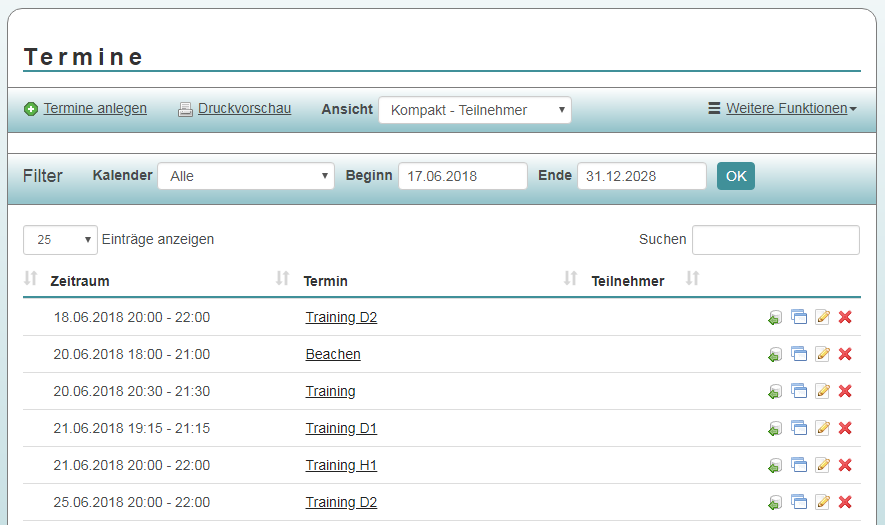This screenshot has height=525, width=885.
Task: Click the edit pencil for Training D2 on 25.06.2018
Action: coord(823,502)
